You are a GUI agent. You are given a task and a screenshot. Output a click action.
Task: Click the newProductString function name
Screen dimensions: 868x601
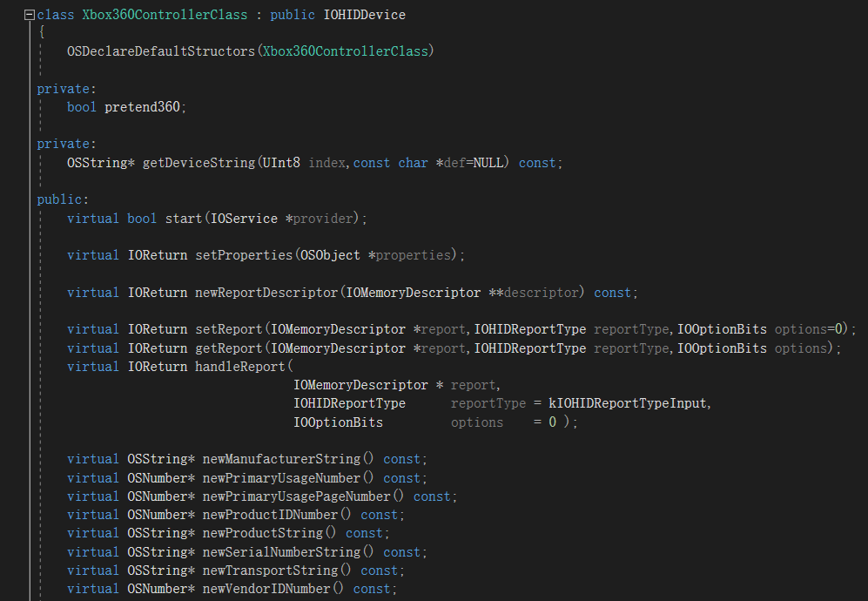[262, 533]
